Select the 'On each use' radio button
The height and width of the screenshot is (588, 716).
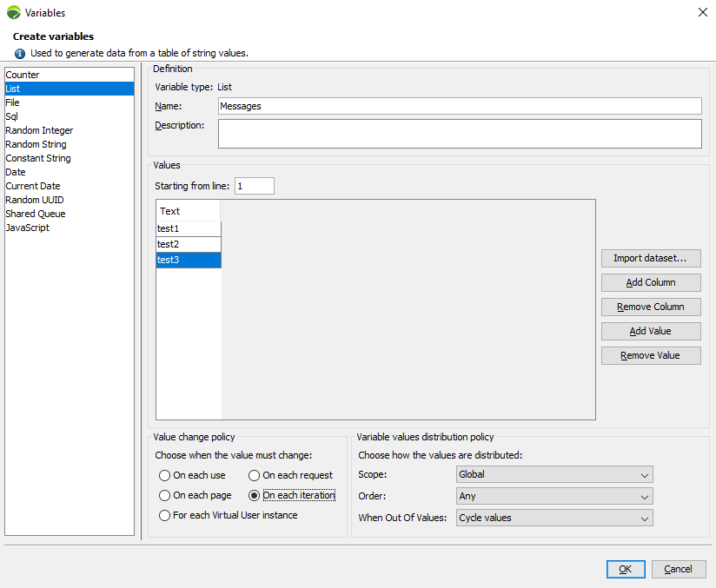(165, 475)
